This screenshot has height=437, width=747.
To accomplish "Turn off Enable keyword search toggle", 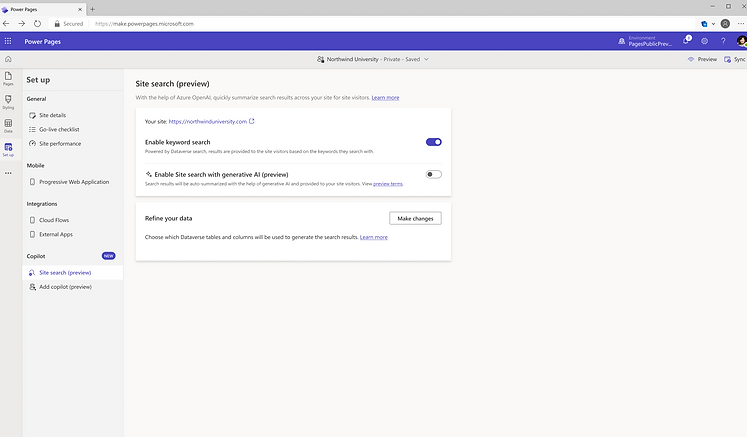I will click(434, 142).
